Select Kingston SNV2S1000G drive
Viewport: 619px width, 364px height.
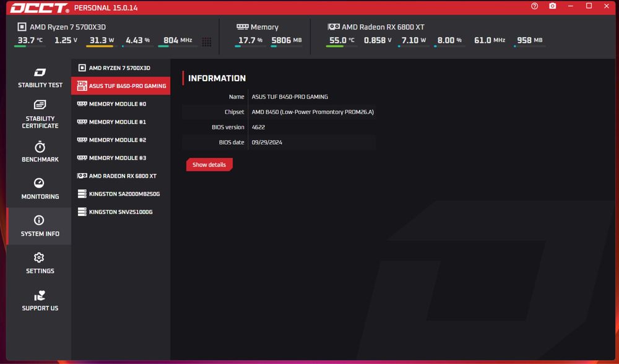pyautogui.click(x=121, y=212)
